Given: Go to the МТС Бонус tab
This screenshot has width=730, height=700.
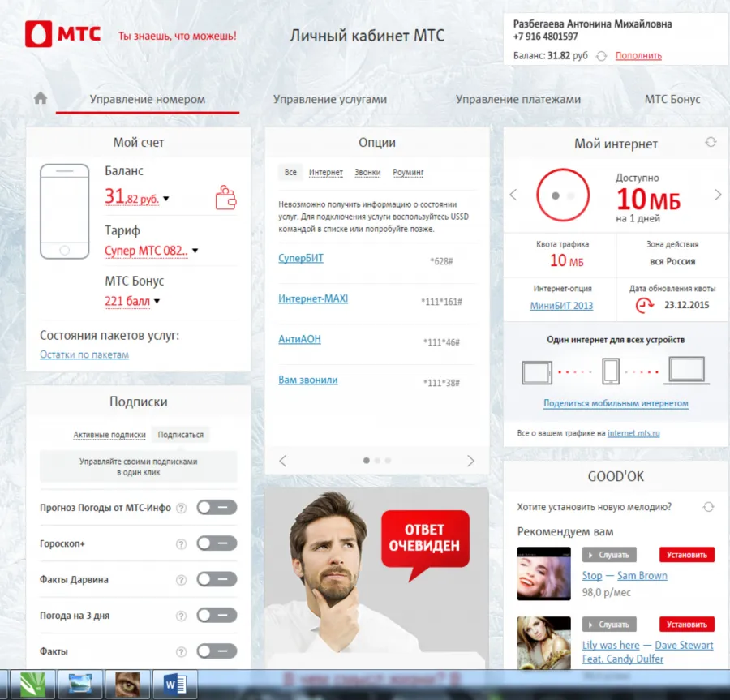Looking at the screenshot, I should (x=672, y=99).
